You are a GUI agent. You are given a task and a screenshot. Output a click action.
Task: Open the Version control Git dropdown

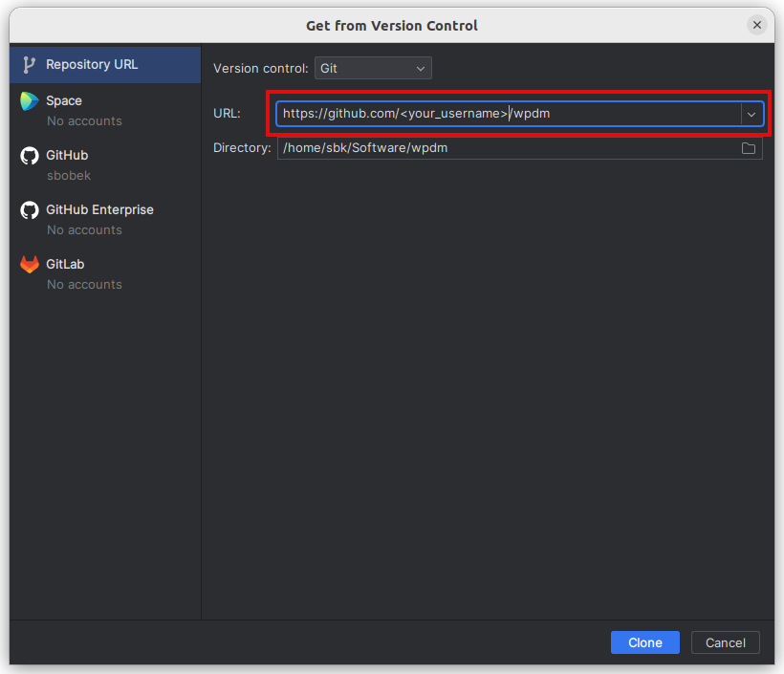click(x=373, y=68)
